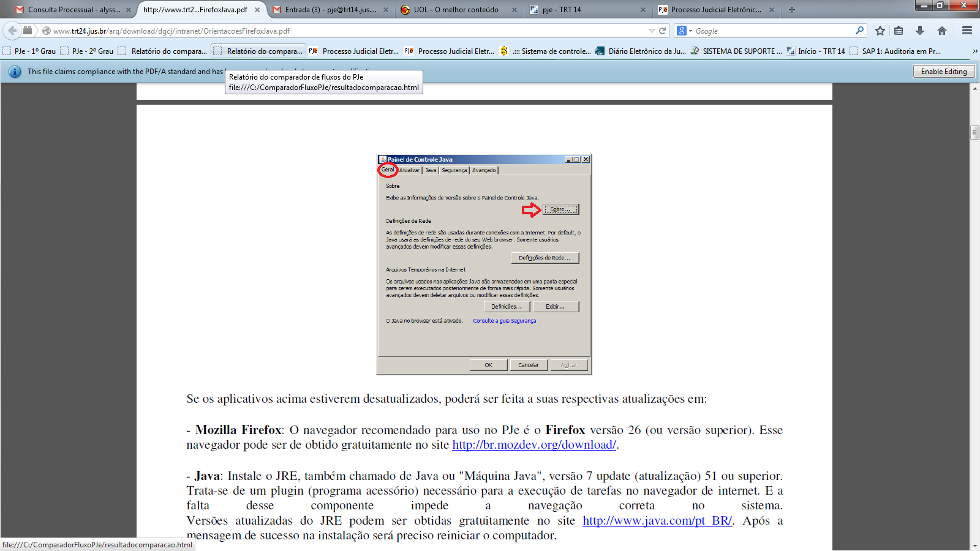This screenshot has width=980, height=551.
Task: Open URL history dropdown arrow
Action: (652, 31)
